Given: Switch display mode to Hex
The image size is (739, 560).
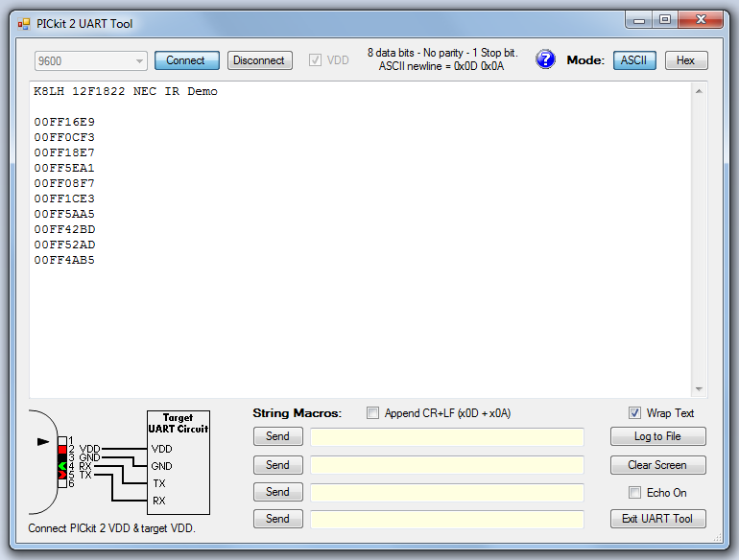Looking at the screenshot, I should coord(685,60).
